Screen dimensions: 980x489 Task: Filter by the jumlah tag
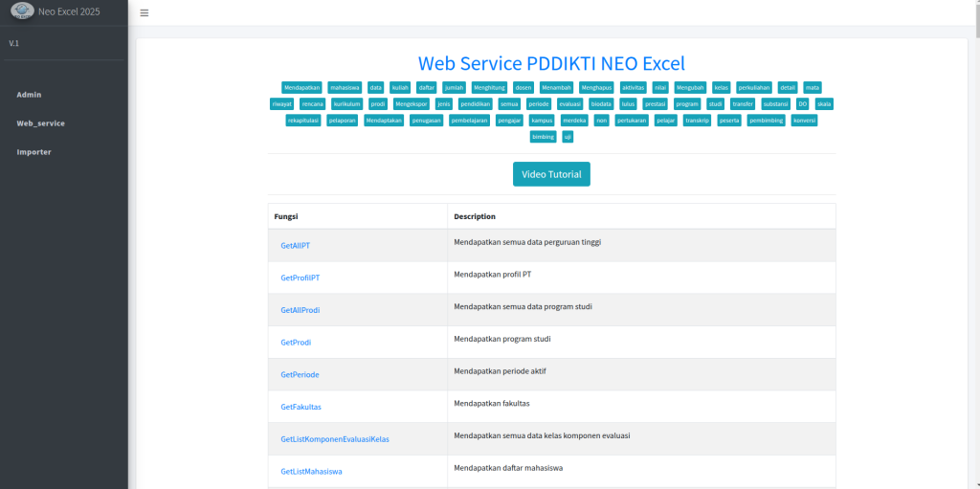coord(454,87)
